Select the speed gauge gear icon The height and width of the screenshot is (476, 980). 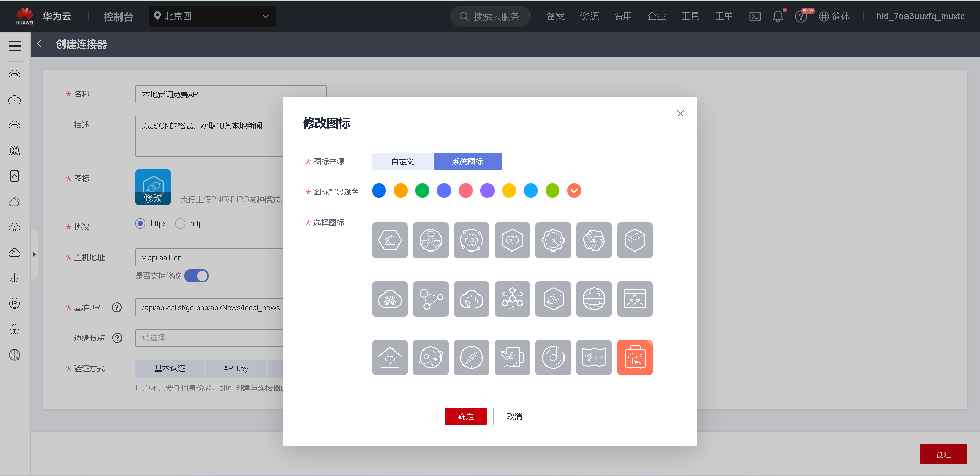(553, 240)
